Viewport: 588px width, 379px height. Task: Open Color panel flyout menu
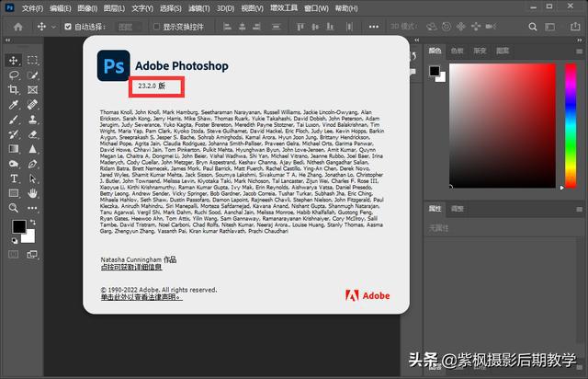click(x=580, y=52)
